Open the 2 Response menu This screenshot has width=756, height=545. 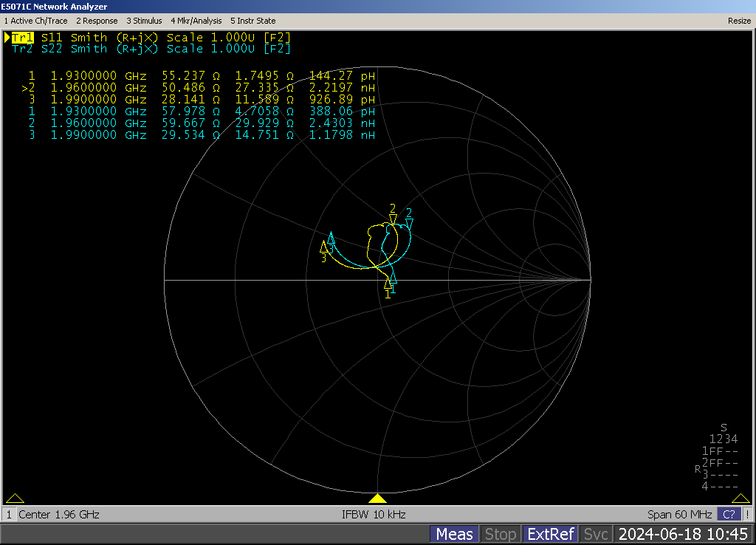tap(97, 21)
